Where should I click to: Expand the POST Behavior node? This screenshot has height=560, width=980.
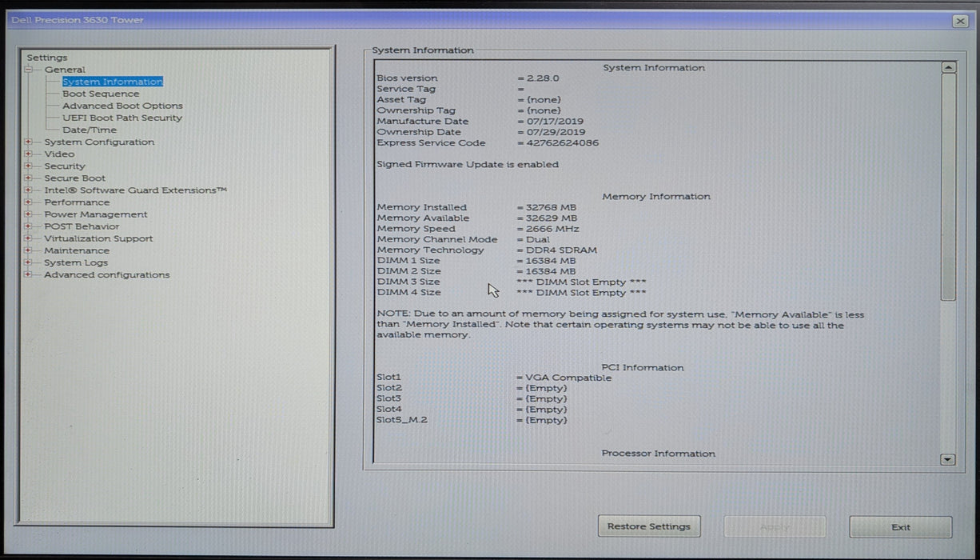[28, 226]
